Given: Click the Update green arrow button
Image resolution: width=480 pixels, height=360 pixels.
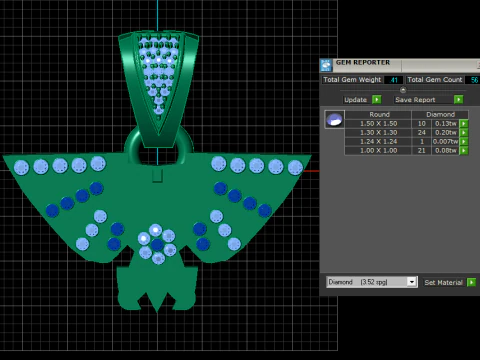Looking at the screenshot, I should coord(377,99).
